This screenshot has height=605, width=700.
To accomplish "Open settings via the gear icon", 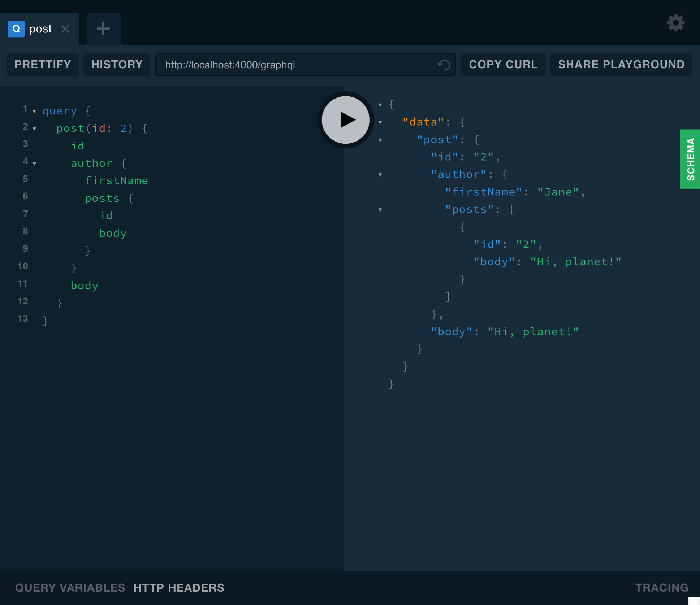I will [x=675, y=23].
